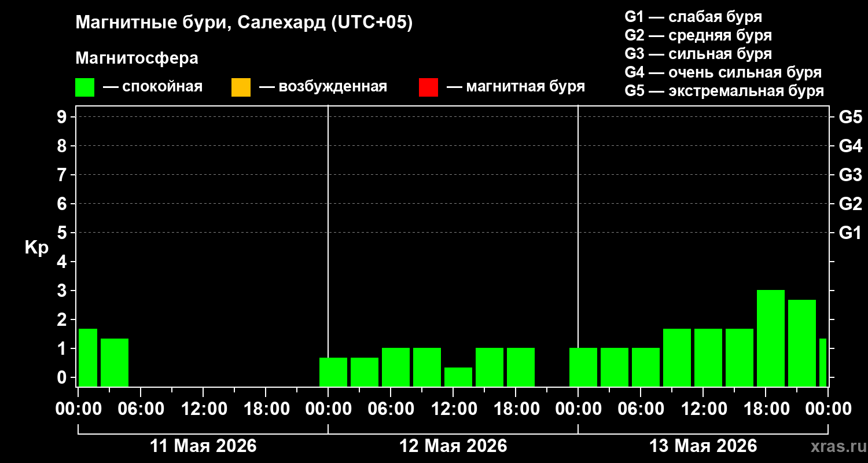Click G4 — очень сильная буря legend line

(723, 72)
